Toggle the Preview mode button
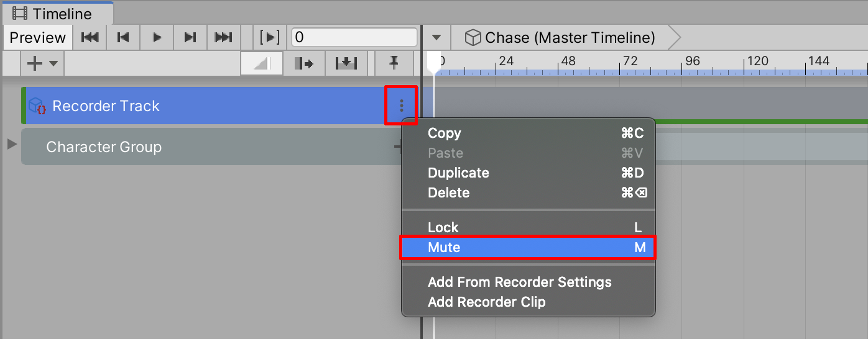This screenshot has width=868, height=339. click(38, 38)
